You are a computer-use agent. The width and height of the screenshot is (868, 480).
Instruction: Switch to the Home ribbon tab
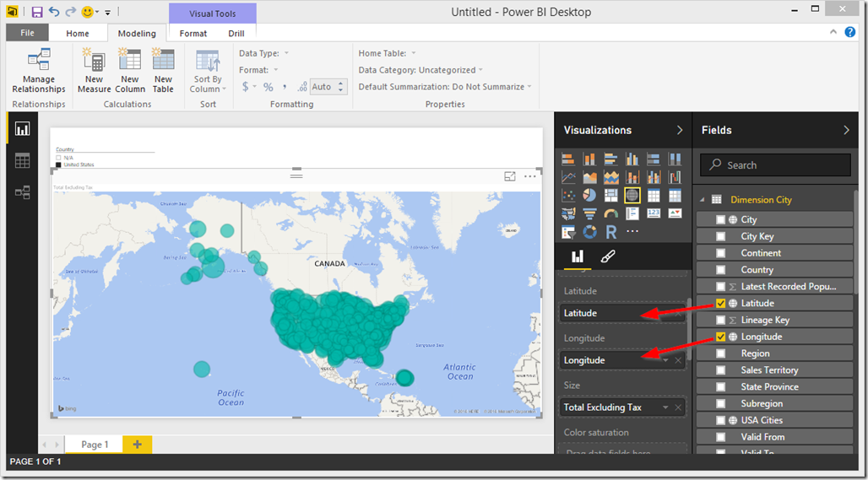[78, 33]
